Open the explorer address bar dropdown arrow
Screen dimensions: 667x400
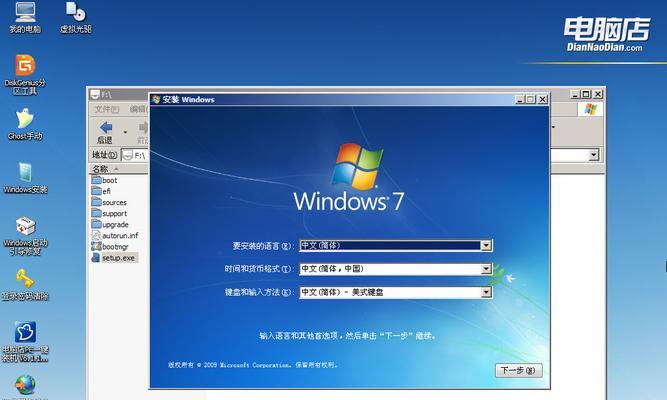593,155
